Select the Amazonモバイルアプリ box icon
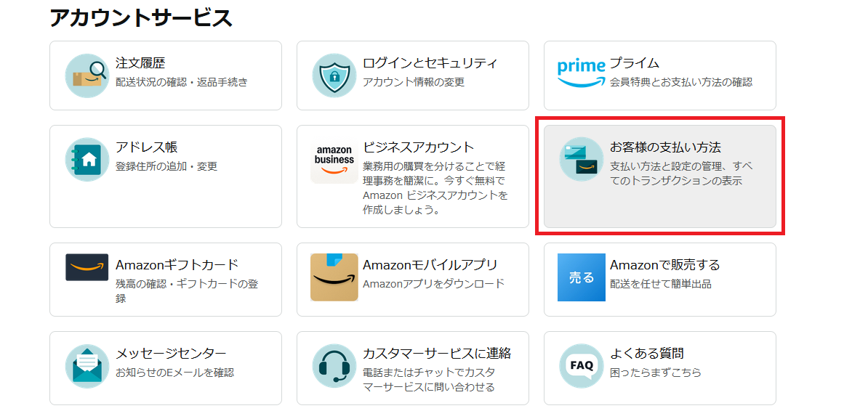This screenshot has width=868, height=419. point(334,277)
